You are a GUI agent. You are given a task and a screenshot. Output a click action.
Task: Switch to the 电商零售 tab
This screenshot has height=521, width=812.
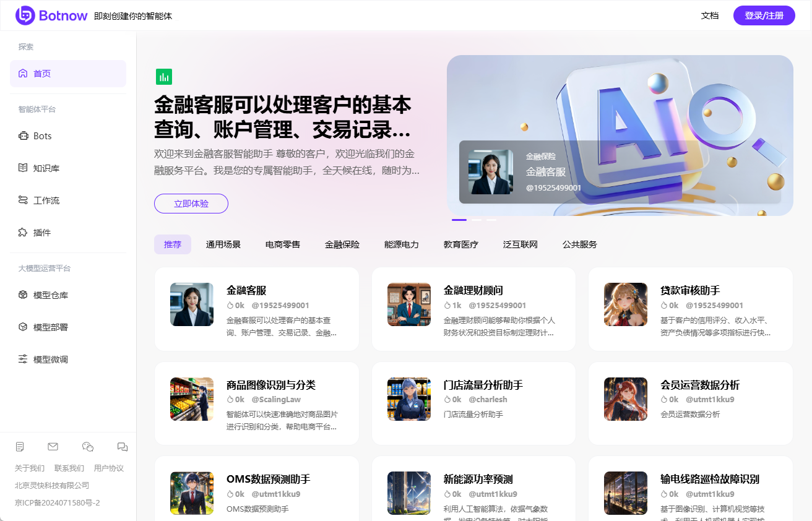click(x=283, y=244)
